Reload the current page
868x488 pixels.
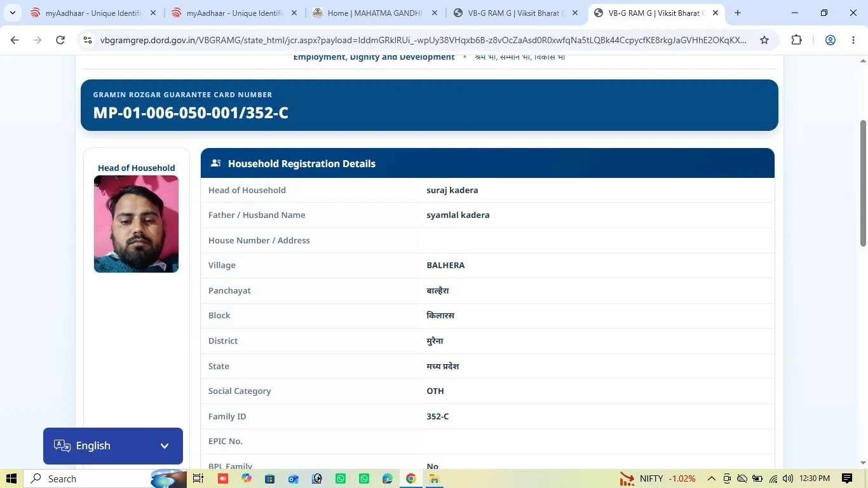[60, 40]
